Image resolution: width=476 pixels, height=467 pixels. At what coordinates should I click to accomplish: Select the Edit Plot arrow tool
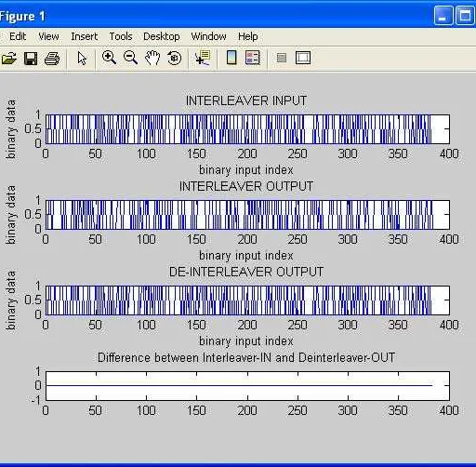pyautogui.click(x=82, y=59)
